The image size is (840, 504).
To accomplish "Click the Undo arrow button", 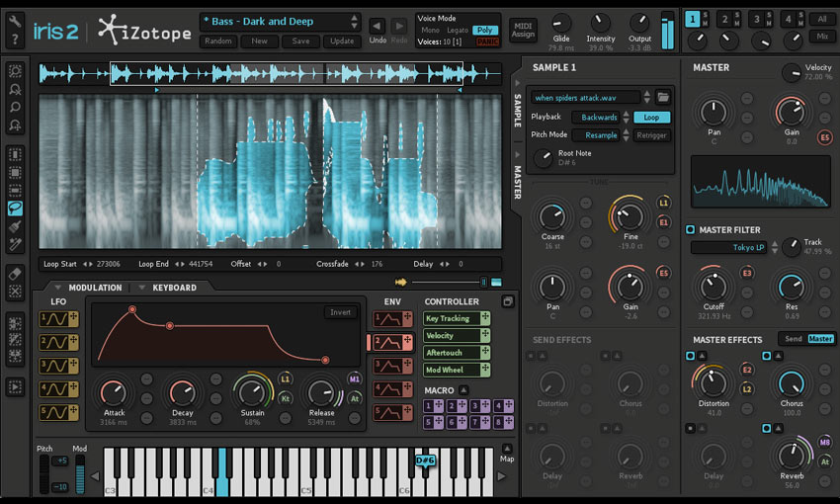I will [x=378, y=26].
